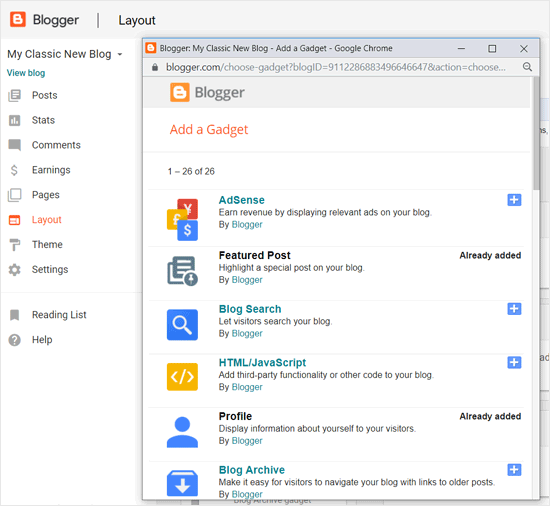Open the My Classic New Blog dropdown arrow

click(x=120, y=54)
